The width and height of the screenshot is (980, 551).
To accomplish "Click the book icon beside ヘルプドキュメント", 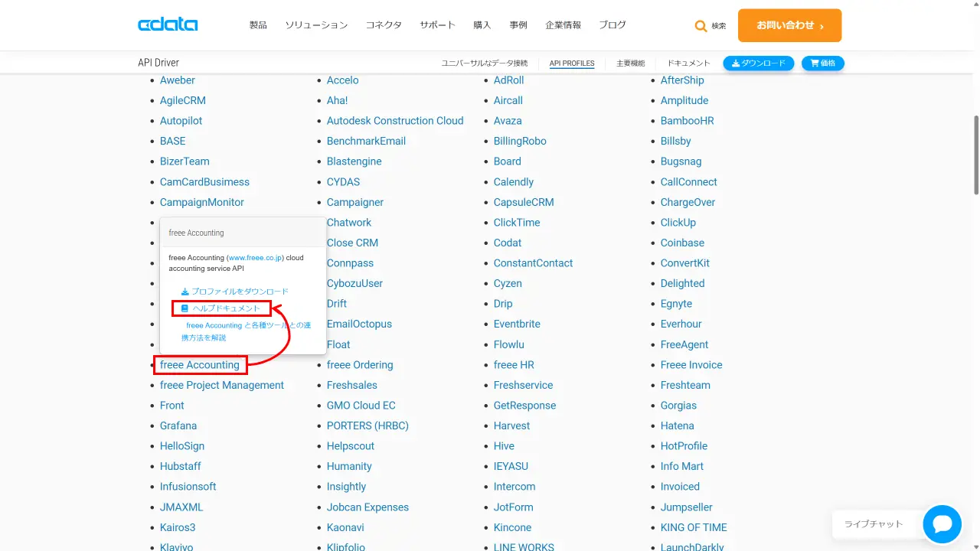I will [x=185, y=308].
